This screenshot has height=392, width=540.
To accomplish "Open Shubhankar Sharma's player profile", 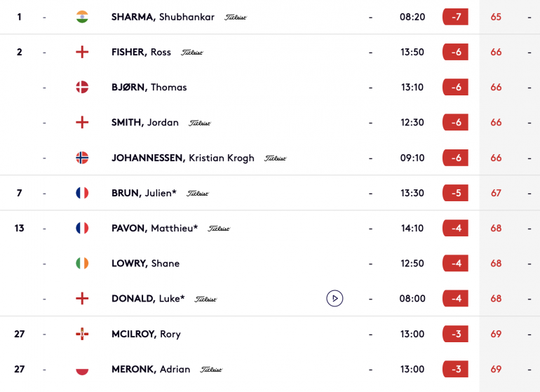I will click(163, 17).
